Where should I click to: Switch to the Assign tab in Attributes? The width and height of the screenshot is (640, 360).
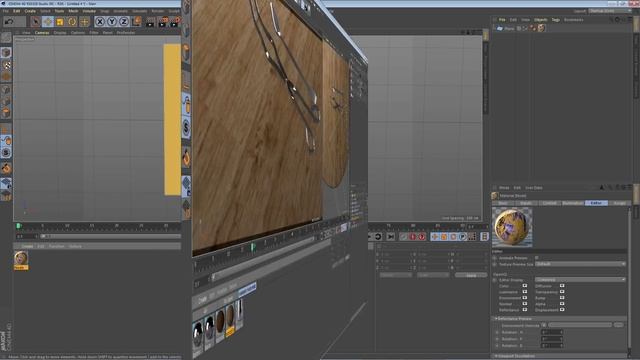tap(619, 203)
